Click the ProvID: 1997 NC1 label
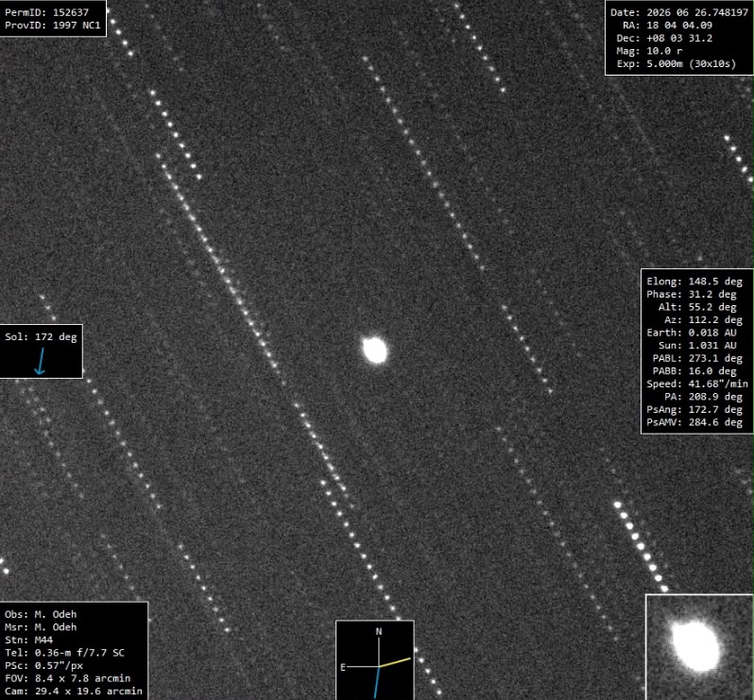 [x=52, y=25]
